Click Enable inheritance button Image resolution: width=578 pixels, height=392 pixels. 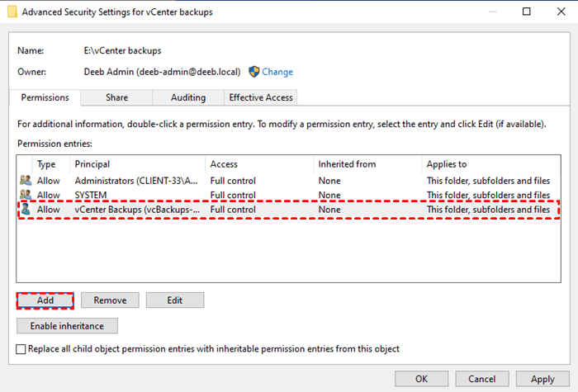[67, 326]
